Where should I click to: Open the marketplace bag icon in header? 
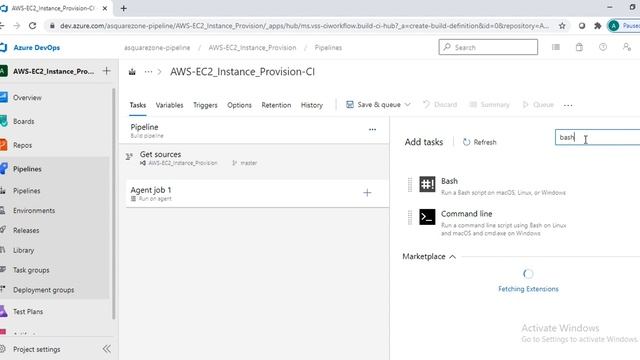coord(579,47)
